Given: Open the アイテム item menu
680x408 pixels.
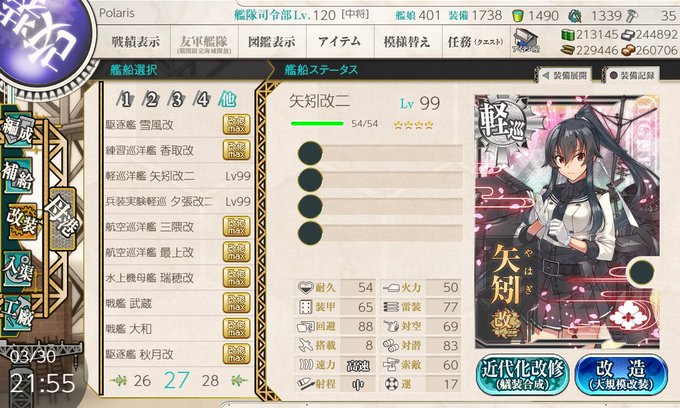Looking at the screenshot, I should click(x=340, y=42).
